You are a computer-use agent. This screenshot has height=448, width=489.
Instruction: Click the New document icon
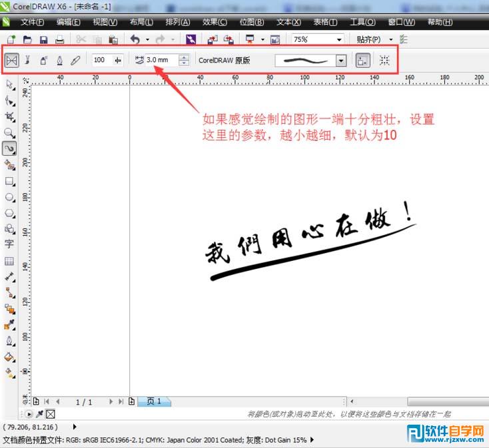coord(11,39)
